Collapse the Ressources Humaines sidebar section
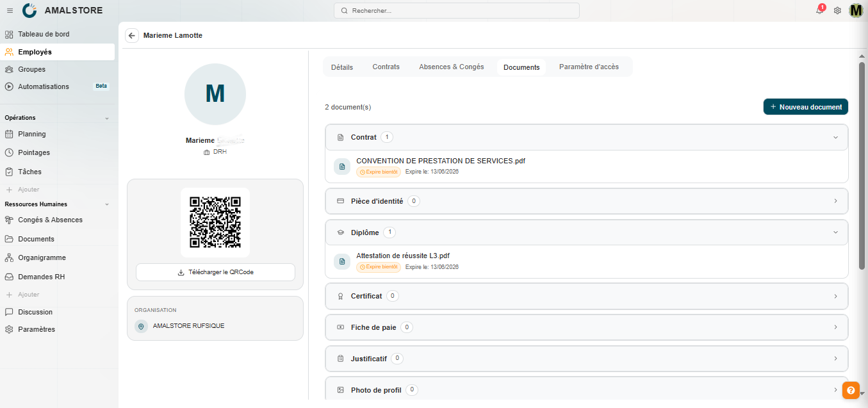This screenshot has width=868, height=408. click(107, 204)
